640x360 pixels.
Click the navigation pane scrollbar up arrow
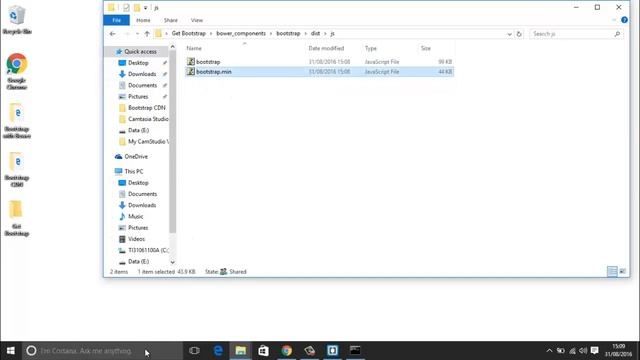[x=173, y=47]
